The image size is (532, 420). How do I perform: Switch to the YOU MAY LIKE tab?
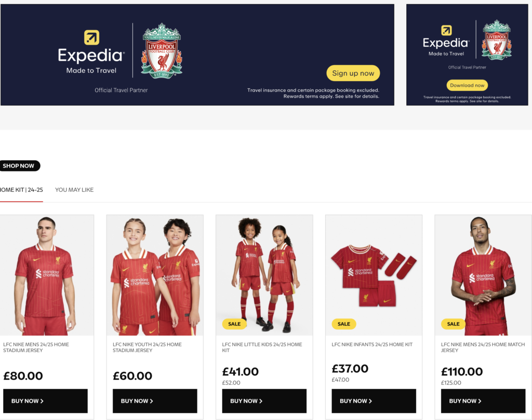(74, 190)
